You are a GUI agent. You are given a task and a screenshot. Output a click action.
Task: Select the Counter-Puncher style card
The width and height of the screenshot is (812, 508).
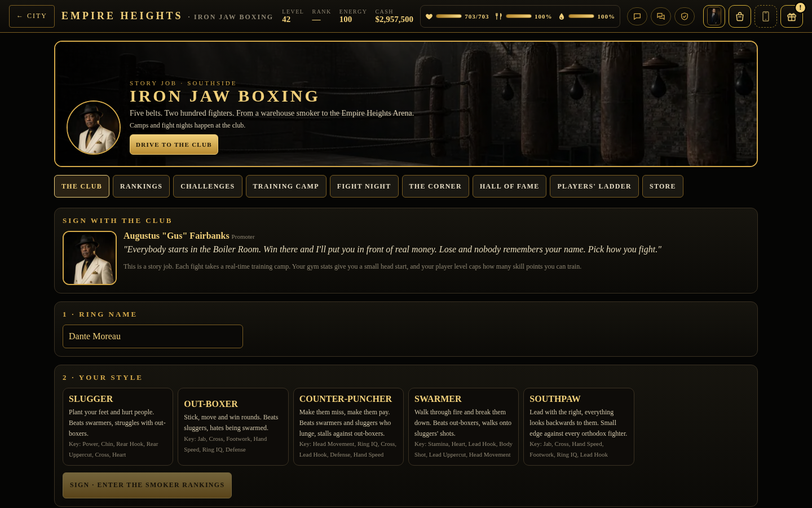pos(348,427)
